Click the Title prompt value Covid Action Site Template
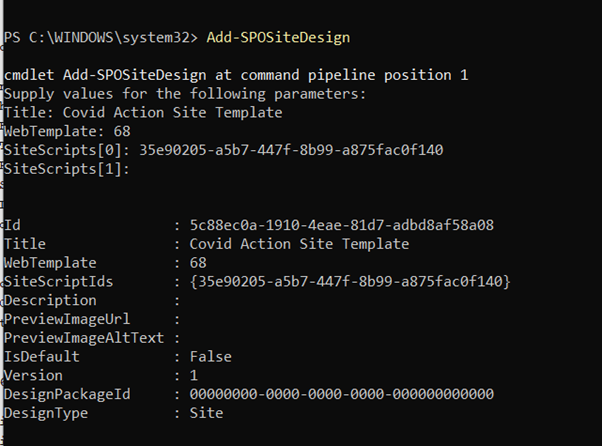This screenshot has height=446, width=602. pos(172,113)
